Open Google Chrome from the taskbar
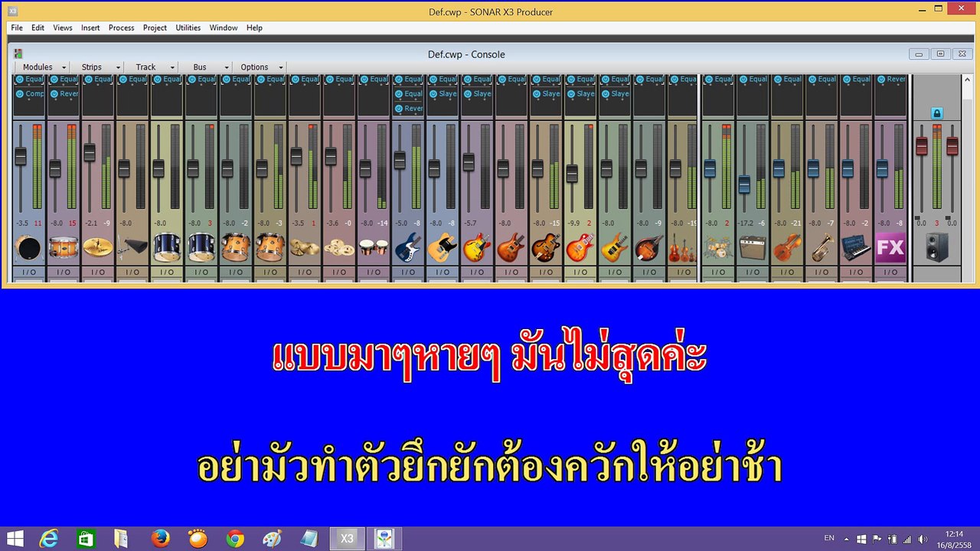The width and height of the screenshot is (980, 551). click(x=235, y=539)
